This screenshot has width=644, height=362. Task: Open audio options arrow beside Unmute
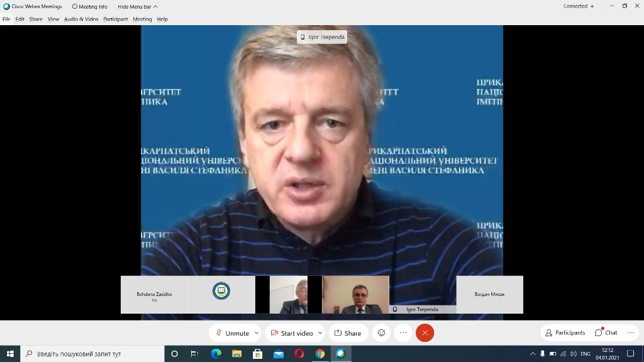point(257,333)
